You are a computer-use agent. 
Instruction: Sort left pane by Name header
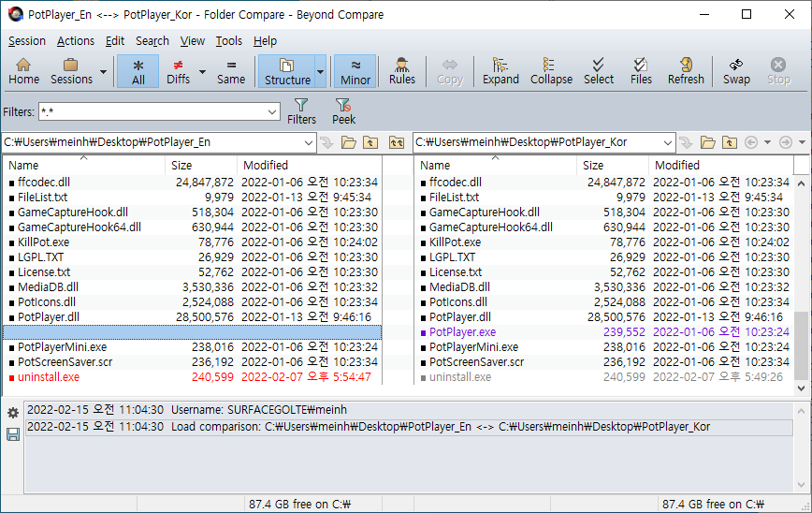(x=84, y=166)
